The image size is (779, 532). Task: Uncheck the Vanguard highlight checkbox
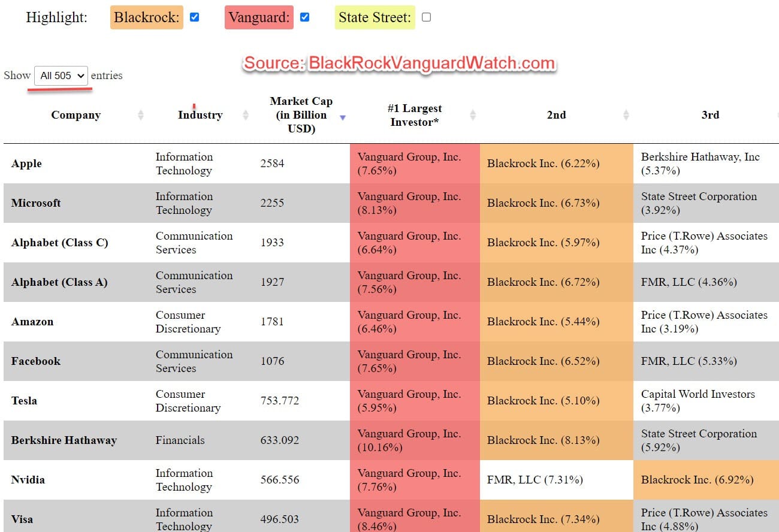(x=304, y=17)
